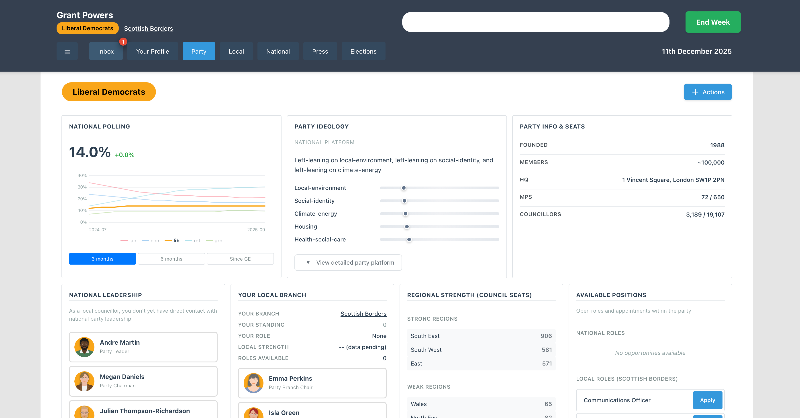This screenshot has height=418, width=800.
Task: Click the Liberal Democrats badge under Grant Powers
Action: [x=88, y=28]
